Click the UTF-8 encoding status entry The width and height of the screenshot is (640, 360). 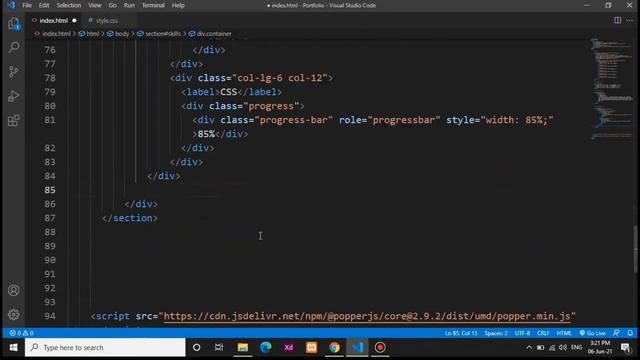522,333
